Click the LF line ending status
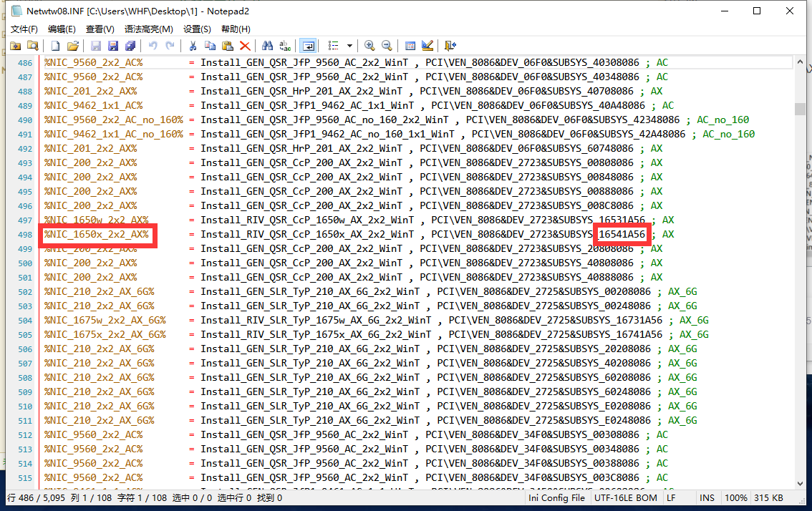This screenshot has width=812, height=511. pyautogui.click(x=671, y=498)
